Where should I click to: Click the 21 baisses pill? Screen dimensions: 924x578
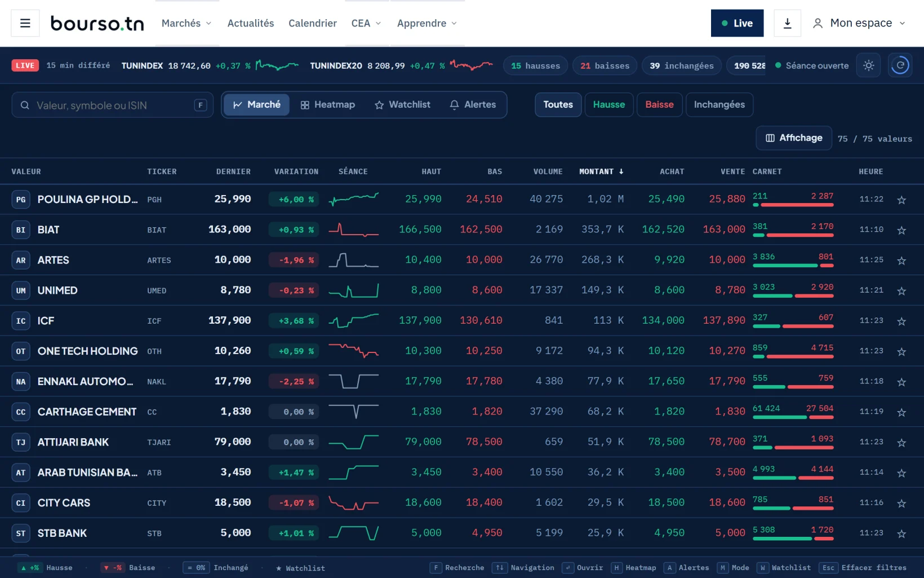pos(605,66)
